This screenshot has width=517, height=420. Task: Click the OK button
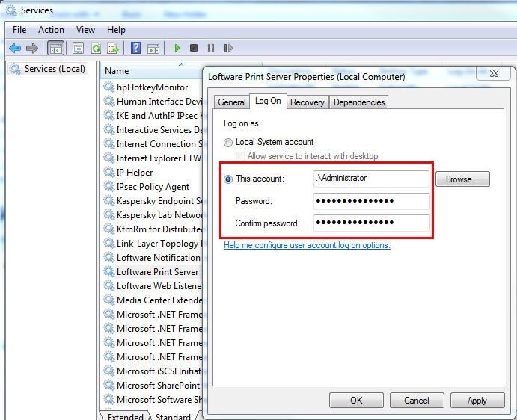tap(356, 401)
